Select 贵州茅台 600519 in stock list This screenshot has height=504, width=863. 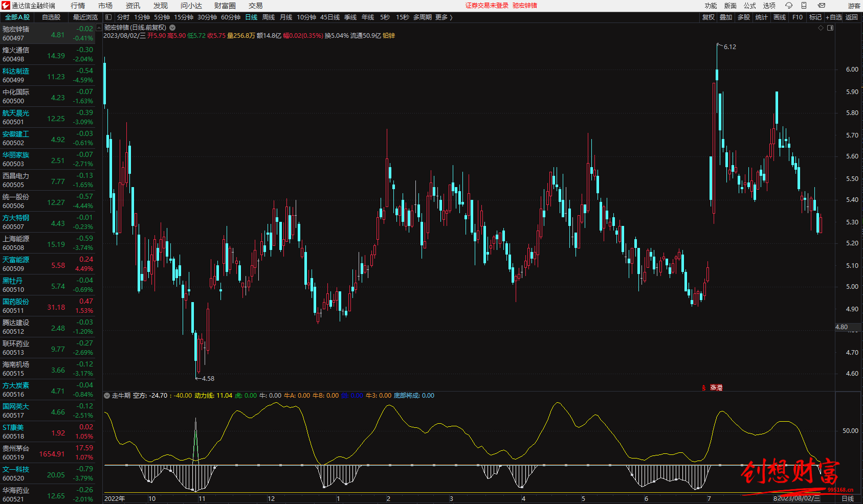click(48, 453)
